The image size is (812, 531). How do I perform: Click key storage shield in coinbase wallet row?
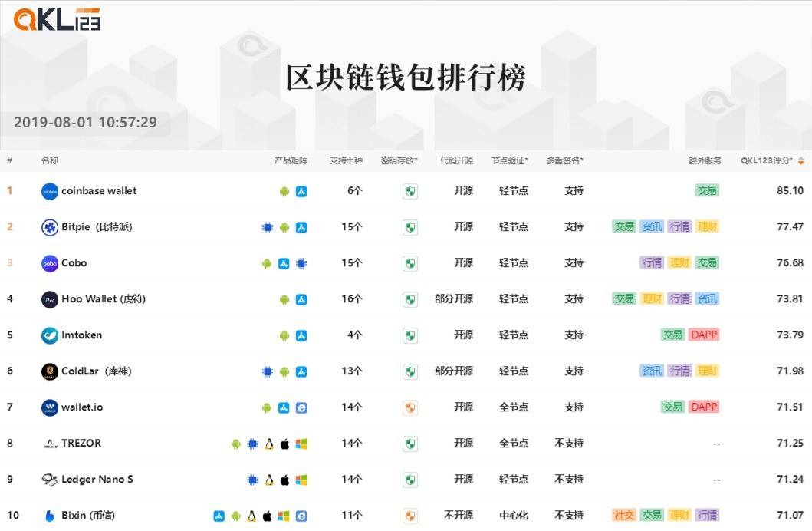pos(410,191)
